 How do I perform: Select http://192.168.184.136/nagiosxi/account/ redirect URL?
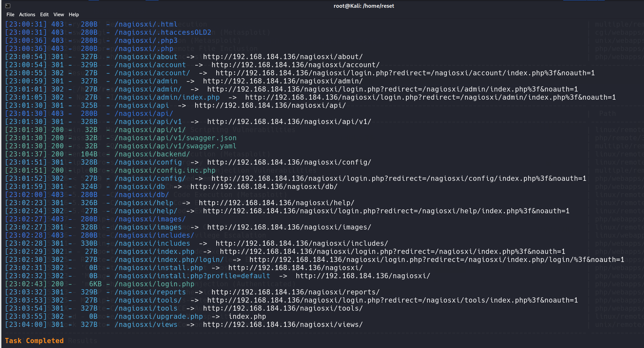[295, 65]
